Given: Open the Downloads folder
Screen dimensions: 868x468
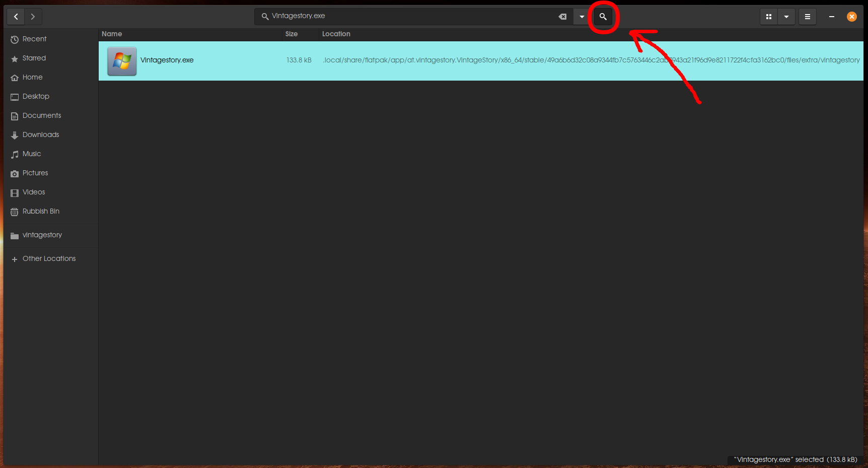Looking at the screenshot, I should (x=40, y=135).
